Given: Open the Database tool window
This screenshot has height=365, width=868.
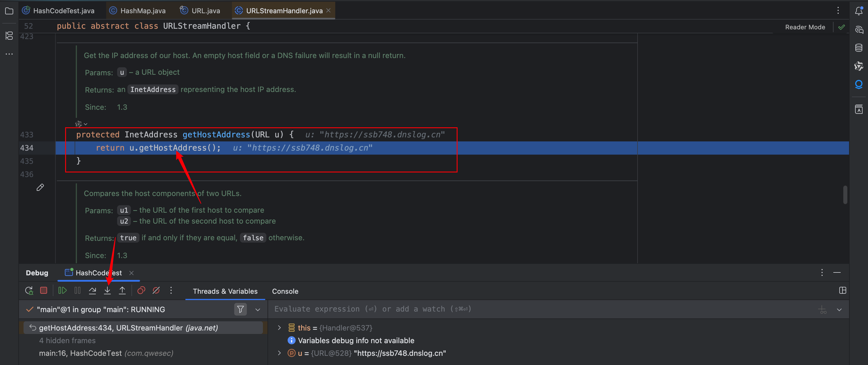Looking at the screenshot, I should click(859, 47).
